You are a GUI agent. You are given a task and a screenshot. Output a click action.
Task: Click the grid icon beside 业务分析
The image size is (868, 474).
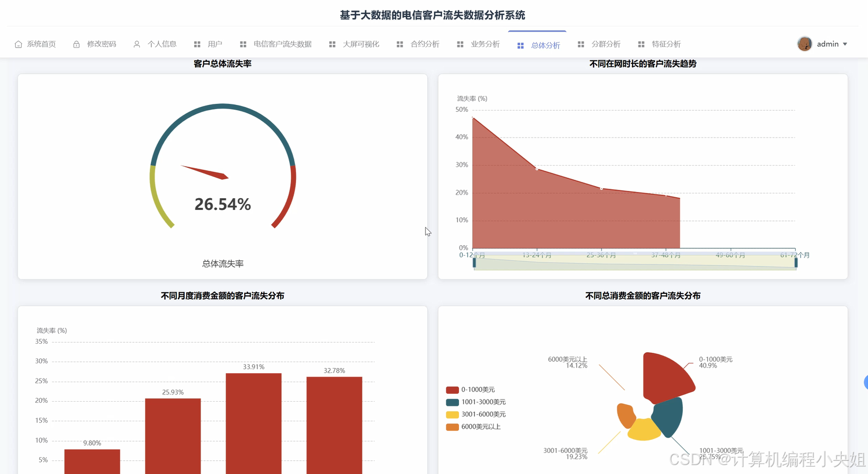(460, 44)
